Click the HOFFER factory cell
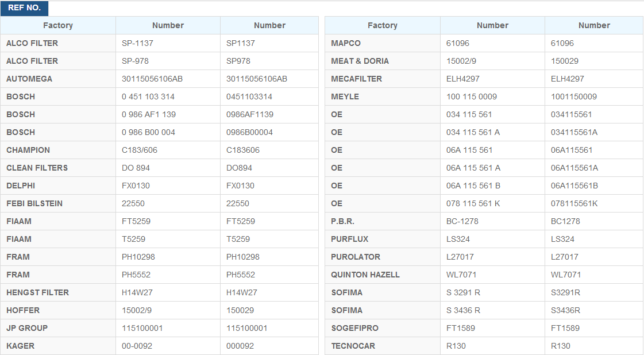The width and height of the screenshot is (644, 355). coord(58,310)
